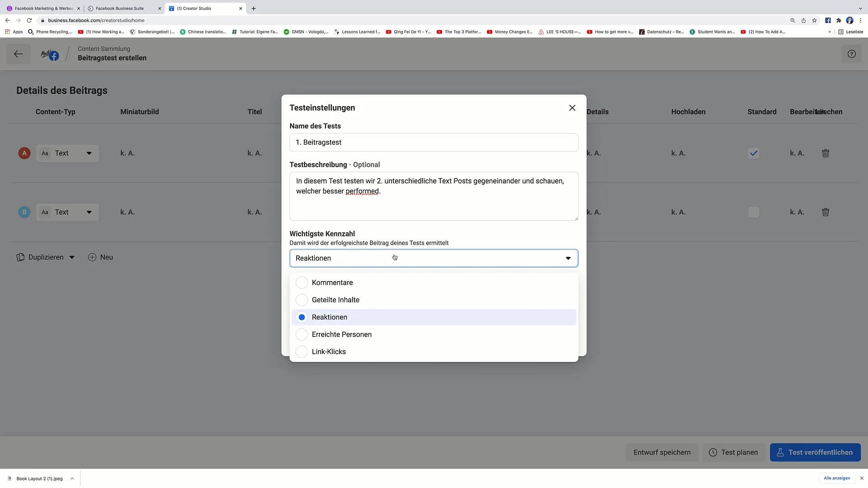
Task: Click the back arrow navigation icon
Action: click(x=18, y=54)
